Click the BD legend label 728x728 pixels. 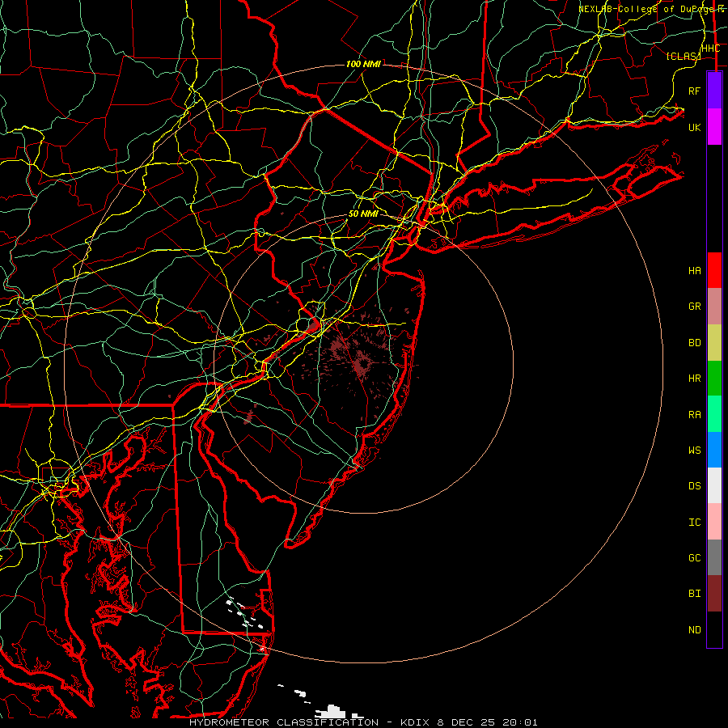[694, 343]
